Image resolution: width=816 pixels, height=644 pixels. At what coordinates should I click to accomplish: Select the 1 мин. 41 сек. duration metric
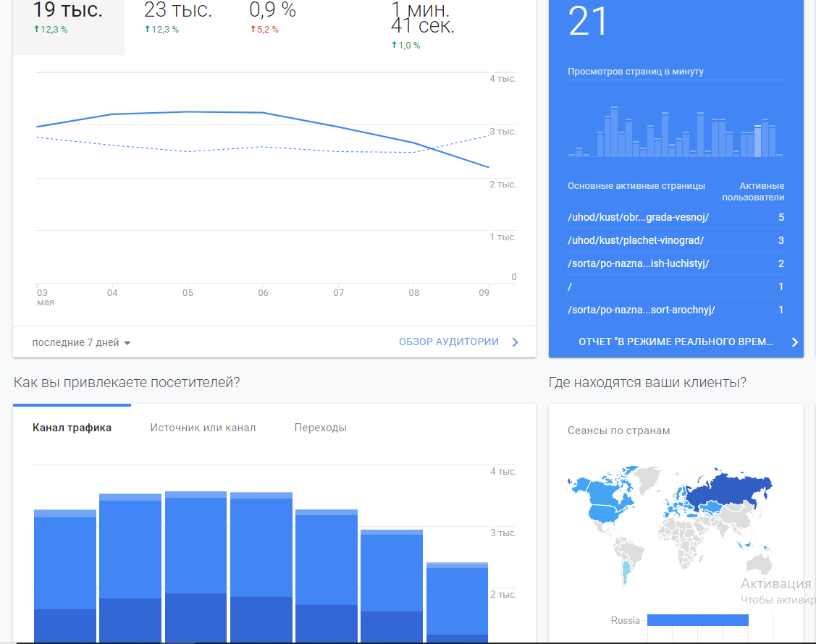point(423,25)
